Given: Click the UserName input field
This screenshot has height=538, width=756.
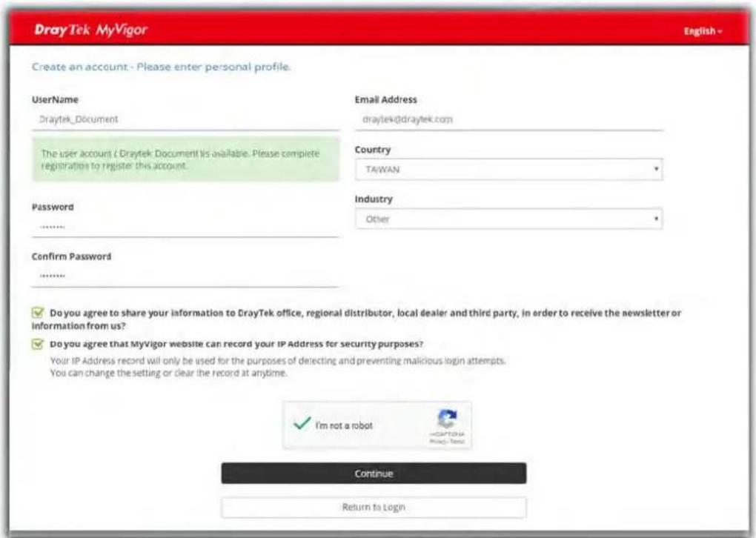Looking at the screenshot, I should [185, 119].
